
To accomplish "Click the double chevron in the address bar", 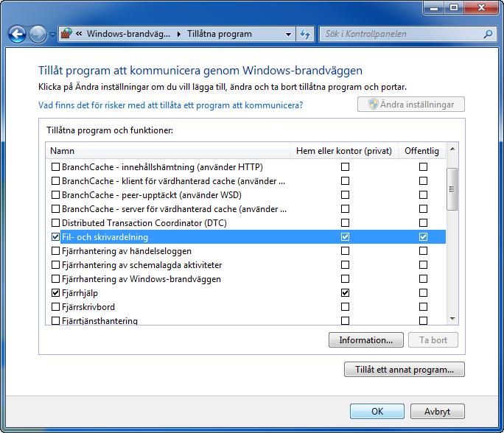I will pos(79,33).
